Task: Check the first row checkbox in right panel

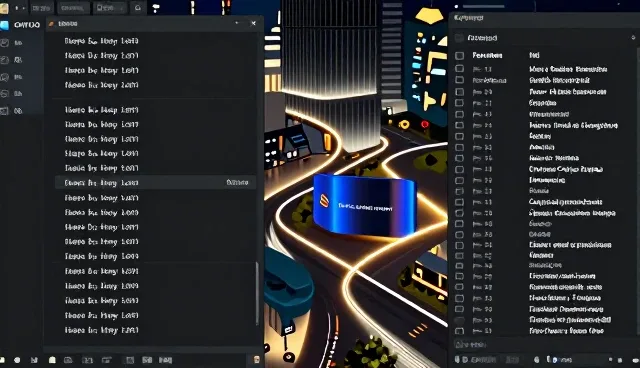Action: pos(460,69)
